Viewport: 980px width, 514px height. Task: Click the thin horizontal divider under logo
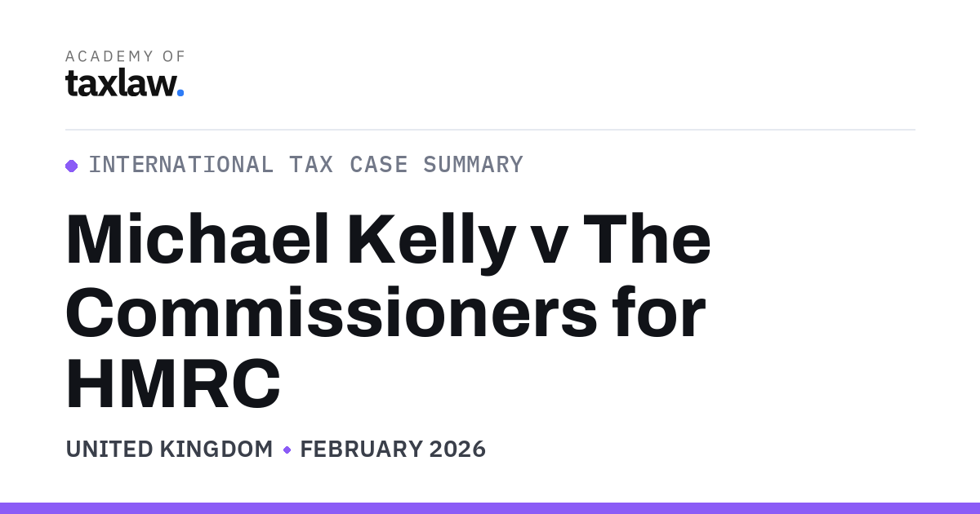[490, 130]
